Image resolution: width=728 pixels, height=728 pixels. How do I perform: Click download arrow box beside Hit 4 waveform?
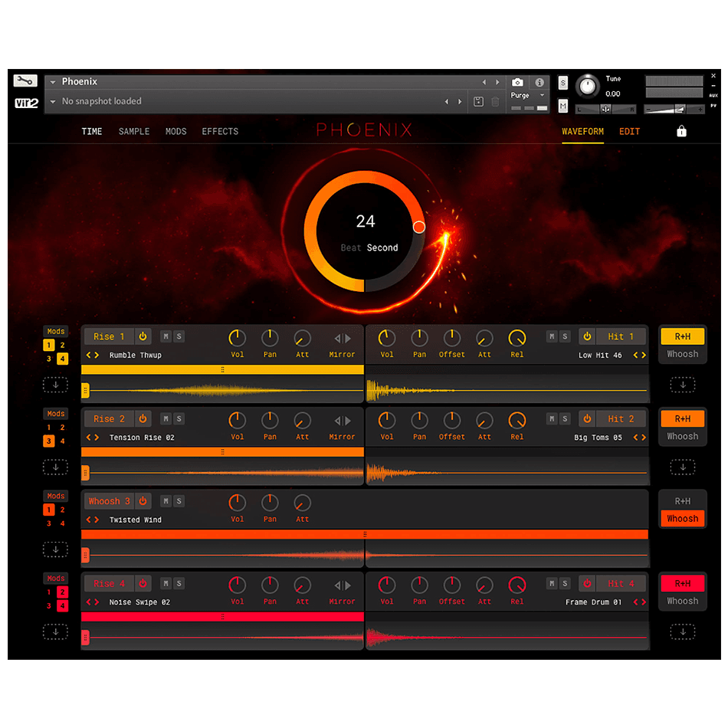pos(683,632)
